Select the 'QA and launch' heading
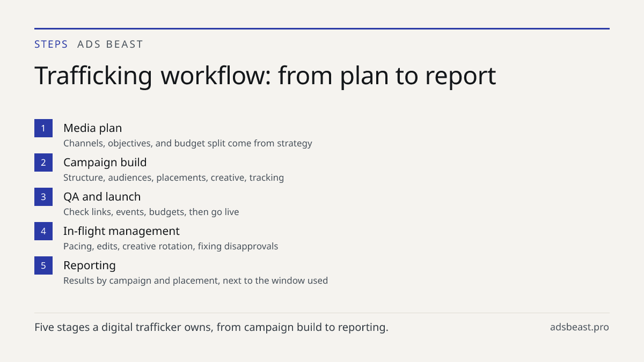This screenshot has height=362, width=644. tap(102, 197)
